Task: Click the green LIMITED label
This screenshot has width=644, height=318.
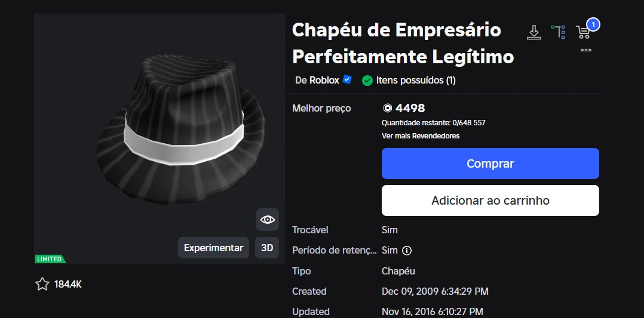Action: (x=50, y=259)
